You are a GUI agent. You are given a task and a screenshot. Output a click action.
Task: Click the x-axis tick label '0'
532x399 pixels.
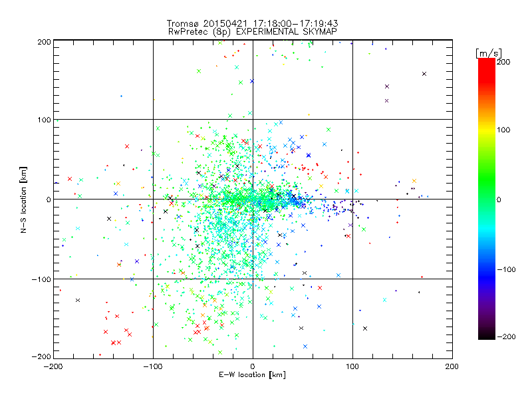pos(253,366)
